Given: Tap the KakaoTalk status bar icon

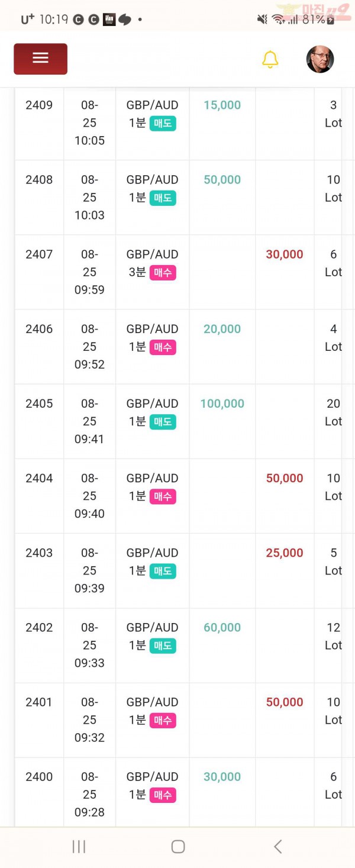Looking at the screenshot, I should (125, 20).
